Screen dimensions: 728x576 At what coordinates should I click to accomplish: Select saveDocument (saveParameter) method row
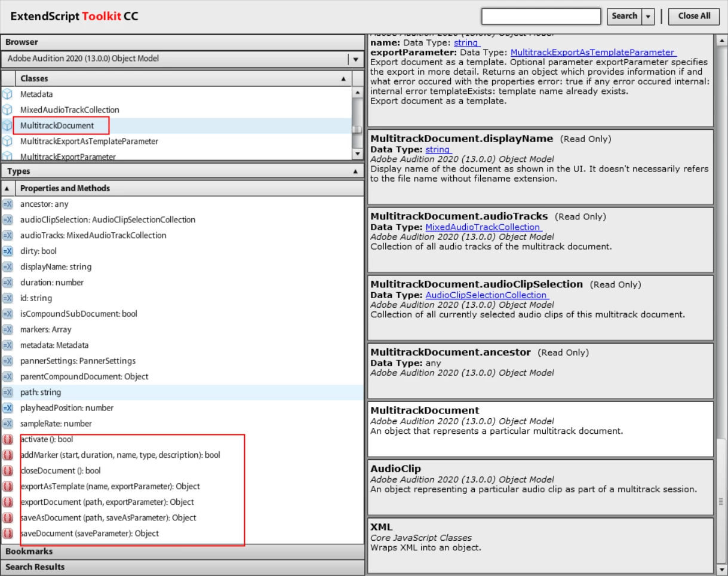click(x=182, y=534)
